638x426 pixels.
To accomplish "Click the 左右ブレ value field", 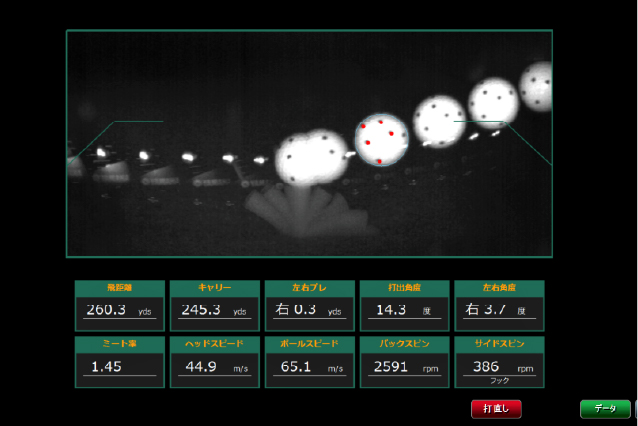I will click(x=308, y=311).
